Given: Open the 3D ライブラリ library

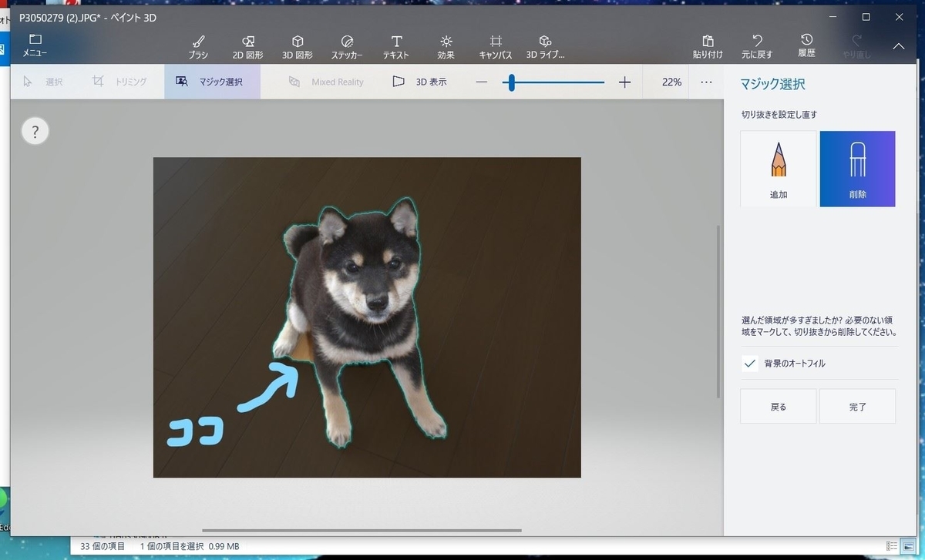Looking at the screenshot, I should tap(546, 46).
